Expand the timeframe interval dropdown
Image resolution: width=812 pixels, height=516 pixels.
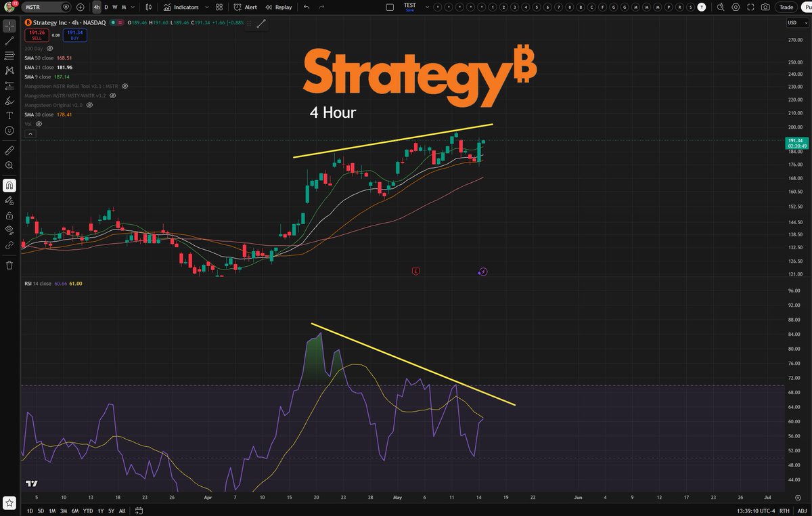coord(132,7)
